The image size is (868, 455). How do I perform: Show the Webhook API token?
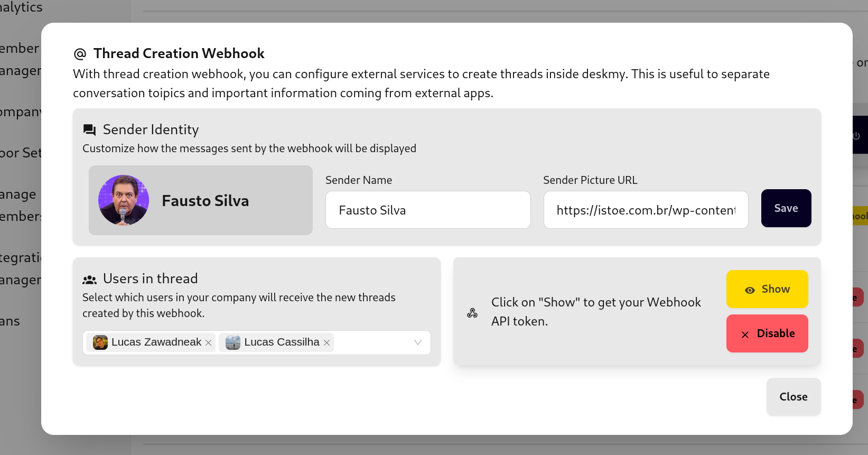(x=767, y=289)
